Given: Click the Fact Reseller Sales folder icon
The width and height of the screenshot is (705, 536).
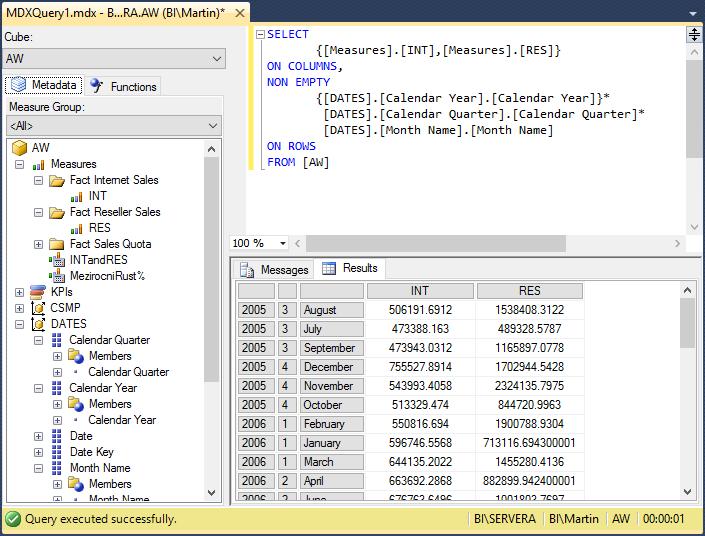Looking at the screenshot, I should coord(57,212).
